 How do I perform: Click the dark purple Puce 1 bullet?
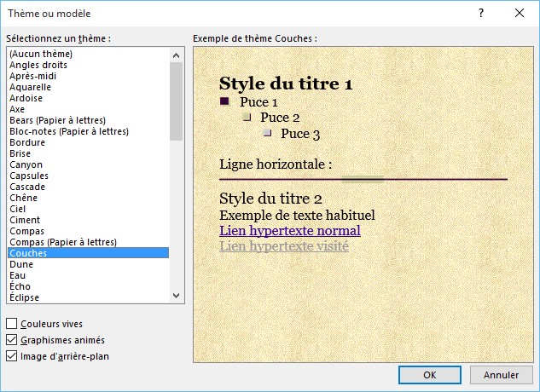224,101
